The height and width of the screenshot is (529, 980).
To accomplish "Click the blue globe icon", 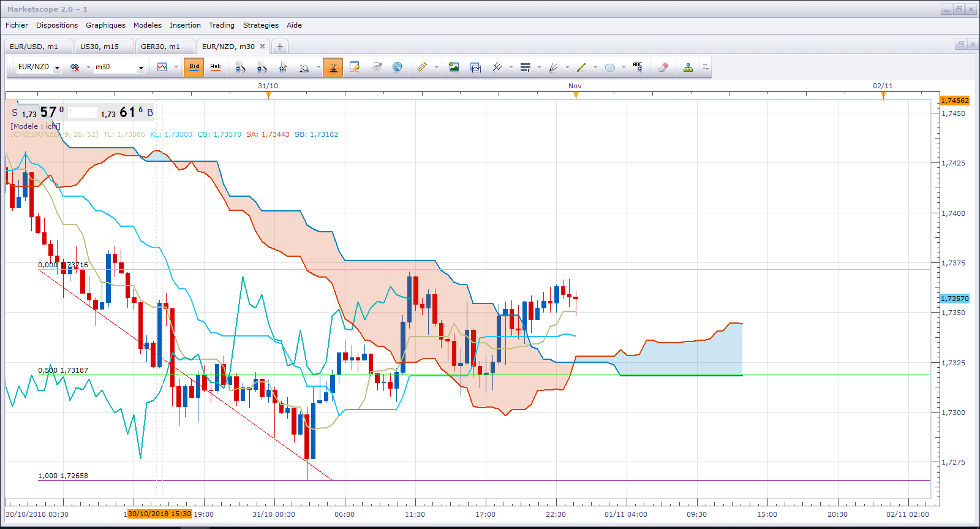I will click(x=398, y=67).
